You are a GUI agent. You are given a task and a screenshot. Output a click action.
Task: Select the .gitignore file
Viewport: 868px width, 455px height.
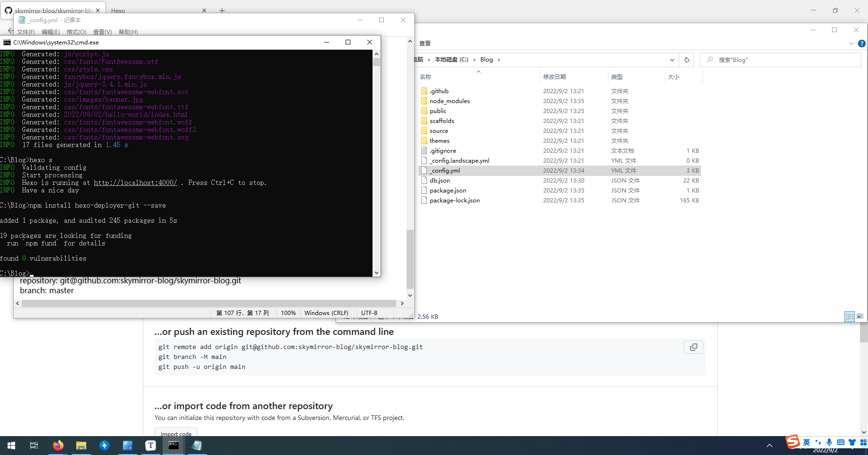click(559, 150)
